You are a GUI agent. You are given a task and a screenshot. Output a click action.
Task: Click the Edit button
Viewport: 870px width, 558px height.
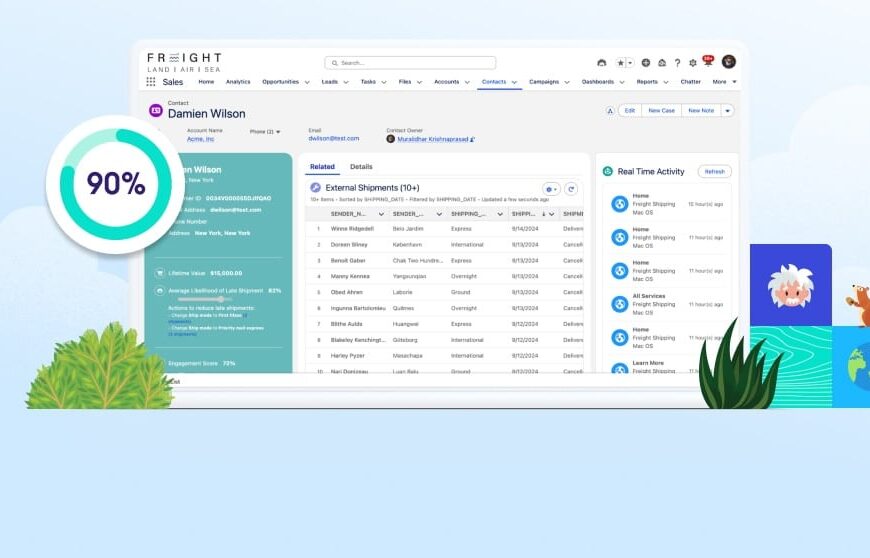point(630,110)
